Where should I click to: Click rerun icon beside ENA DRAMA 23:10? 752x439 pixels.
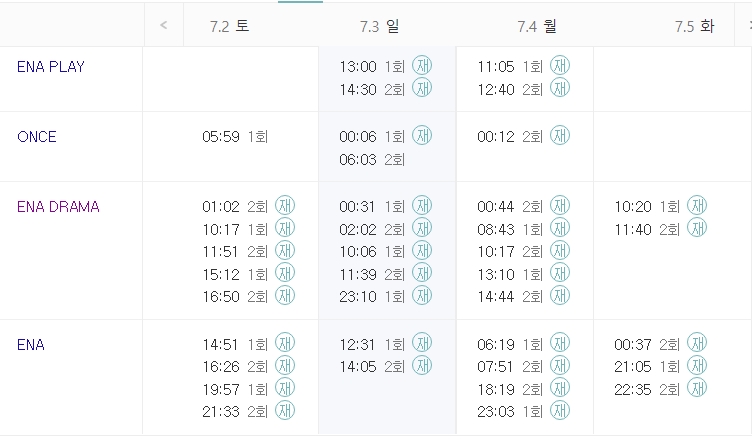coord(422,296)
